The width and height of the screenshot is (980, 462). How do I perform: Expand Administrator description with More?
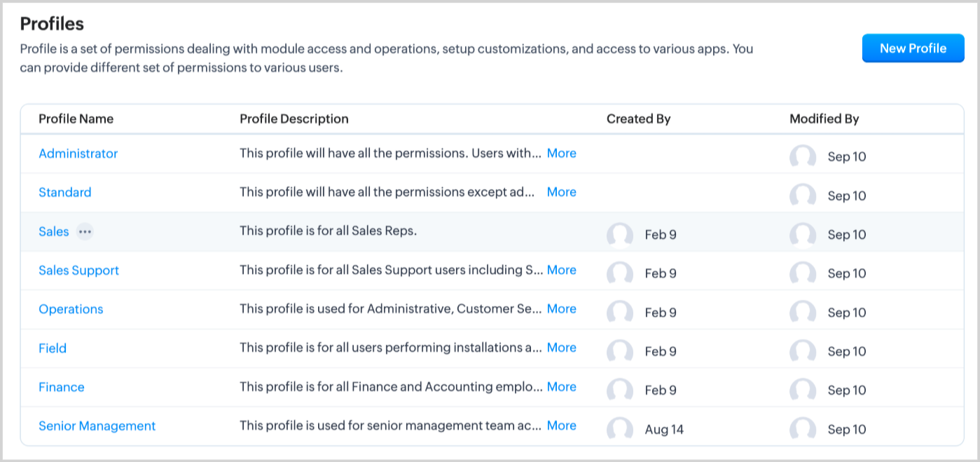[561, 153]
